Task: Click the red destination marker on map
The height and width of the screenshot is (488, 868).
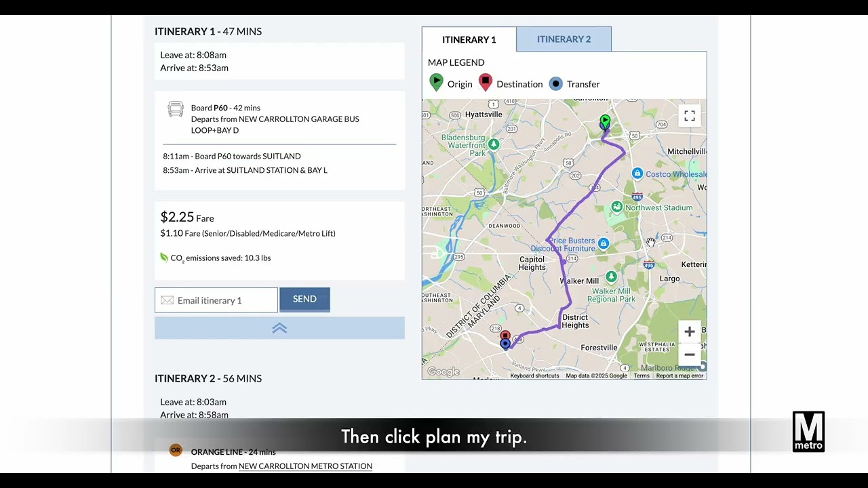Action: (x=505, y=335)
